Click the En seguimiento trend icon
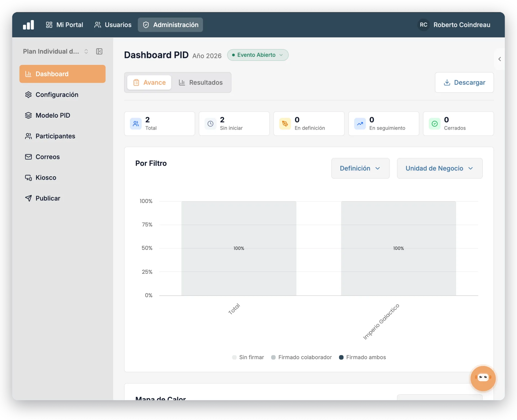 (360, 124)
